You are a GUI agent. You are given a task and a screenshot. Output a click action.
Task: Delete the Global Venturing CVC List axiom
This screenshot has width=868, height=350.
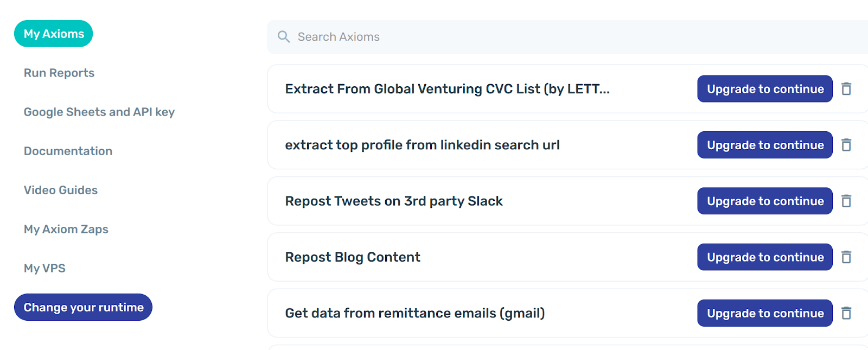click(846, 89)
